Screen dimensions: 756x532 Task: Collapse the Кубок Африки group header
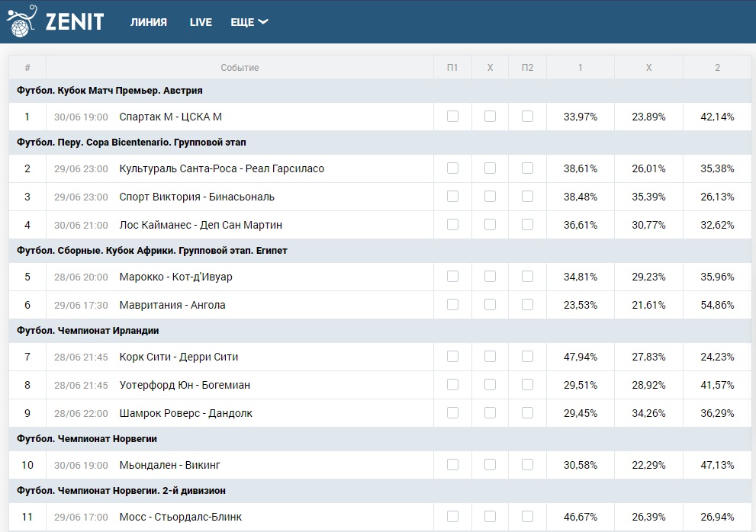pyautogui.click(x=152, y=250)
